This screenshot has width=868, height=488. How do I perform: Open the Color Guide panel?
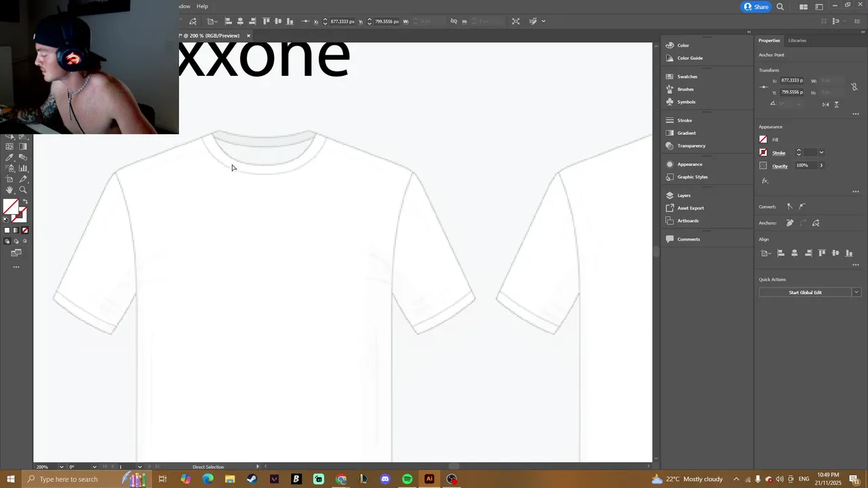point(690,58)
